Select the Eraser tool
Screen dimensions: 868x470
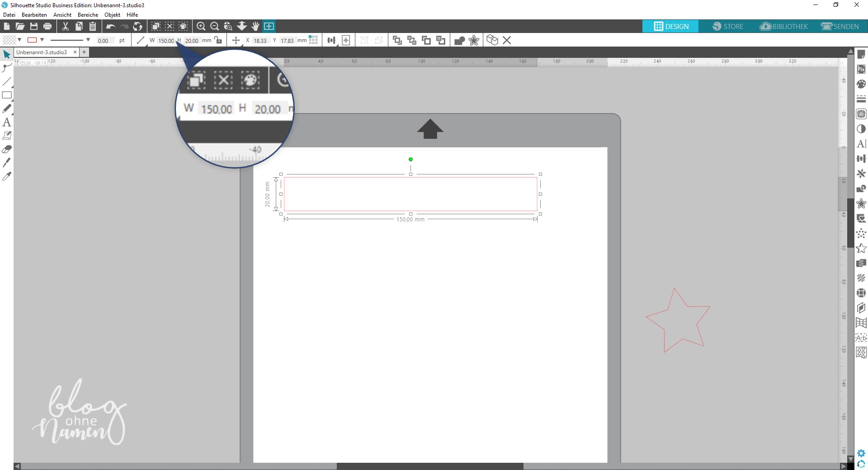pos(7,149)
